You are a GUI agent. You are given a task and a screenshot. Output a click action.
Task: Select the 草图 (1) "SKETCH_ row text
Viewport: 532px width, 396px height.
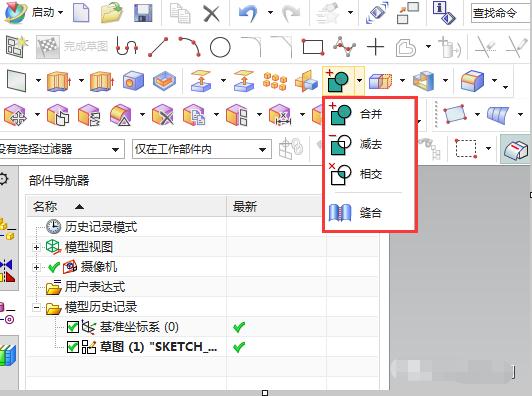(158, 347)
